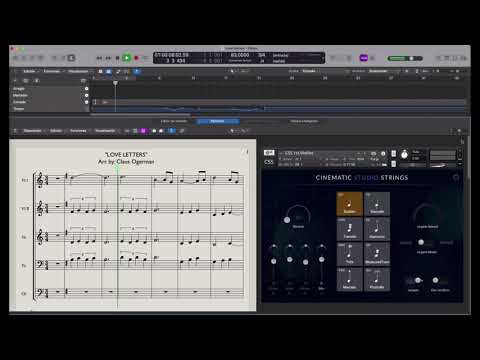Select the Measured Trem articulation
The image size is (480, 360).
coord(377,254)
